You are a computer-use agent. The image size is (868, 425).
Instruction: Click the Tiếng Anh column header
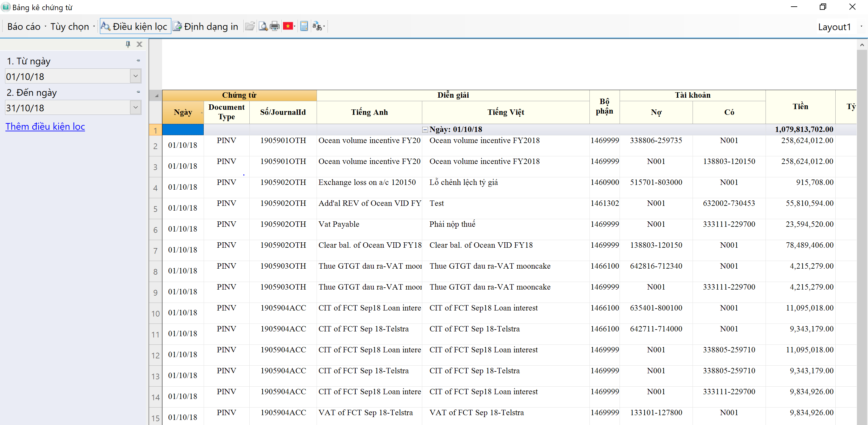[369, 112]
